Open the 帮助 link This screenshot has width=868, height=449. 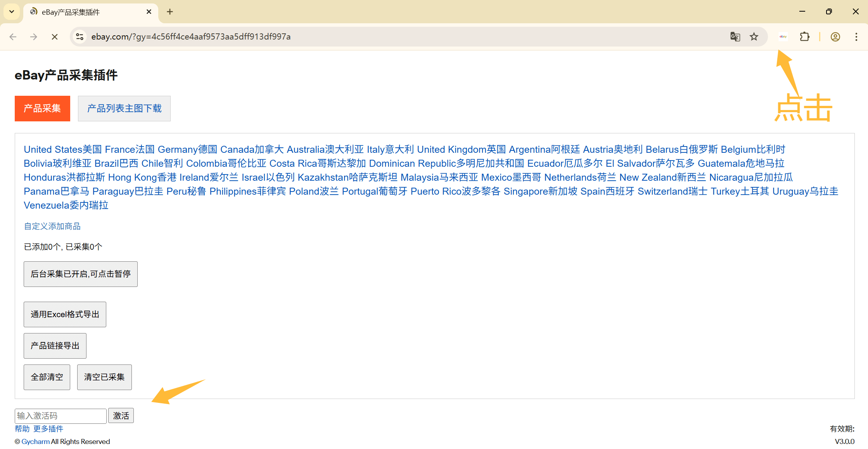[22, 429]
